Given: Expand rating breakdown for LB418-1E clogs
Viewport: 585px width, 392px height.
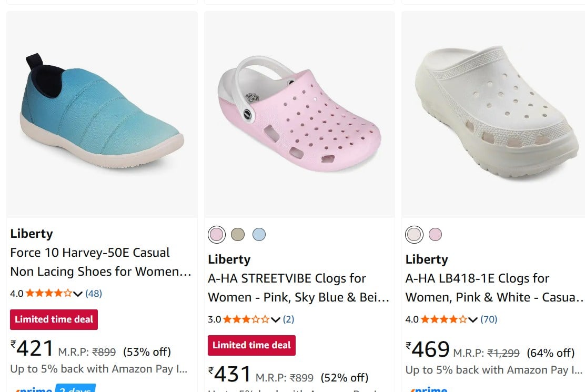Looking at the screenshot, I should pos(473,319).
